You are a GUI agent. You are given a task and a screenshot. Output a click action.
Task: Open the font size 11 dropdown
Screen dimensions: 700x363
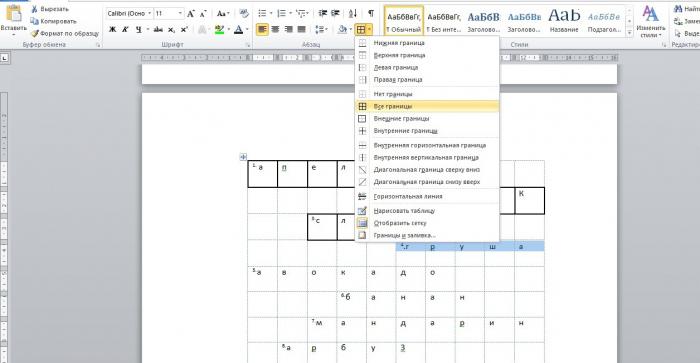point(180,13)
